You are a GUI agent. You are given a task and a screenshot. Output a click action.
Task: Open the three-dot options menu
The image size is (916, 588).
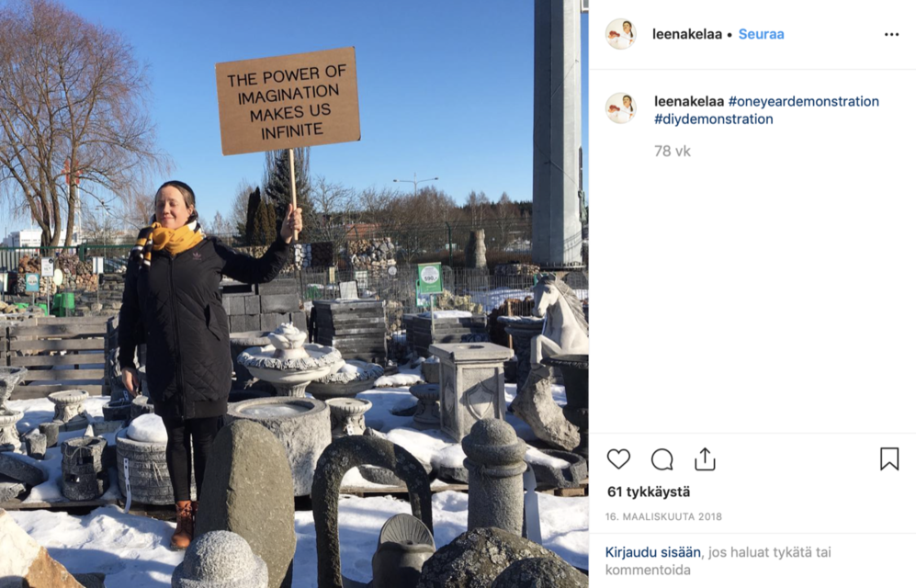pyautogui.click(x=891, y=34)
